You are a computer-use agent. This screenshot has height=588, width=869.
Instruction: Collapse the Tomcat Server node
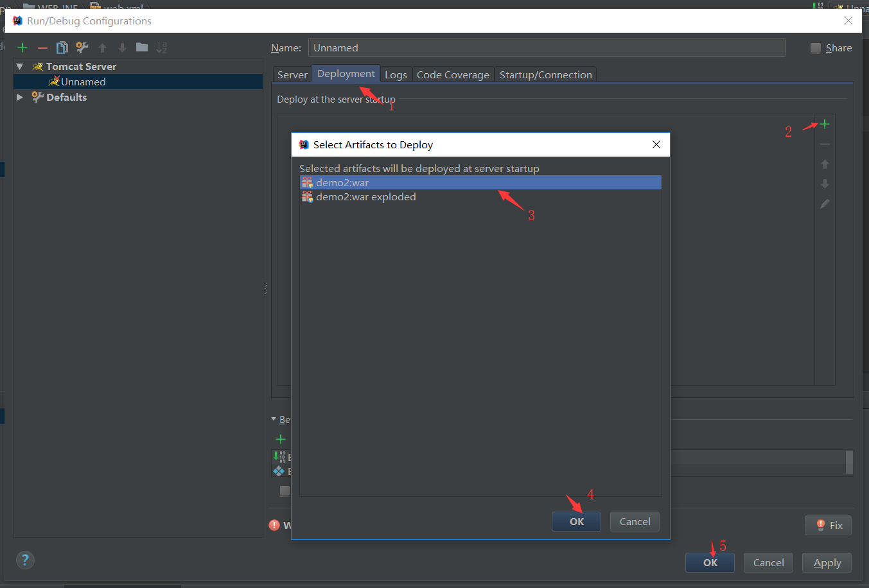20,66
